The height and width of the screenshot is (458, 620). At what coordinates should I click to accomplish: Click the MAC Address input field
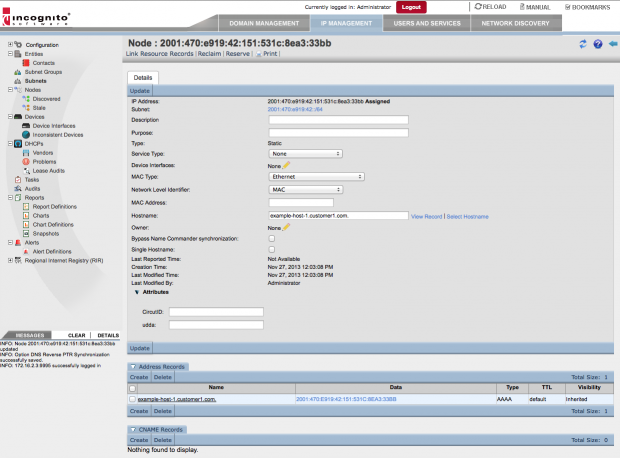point(301,203)
